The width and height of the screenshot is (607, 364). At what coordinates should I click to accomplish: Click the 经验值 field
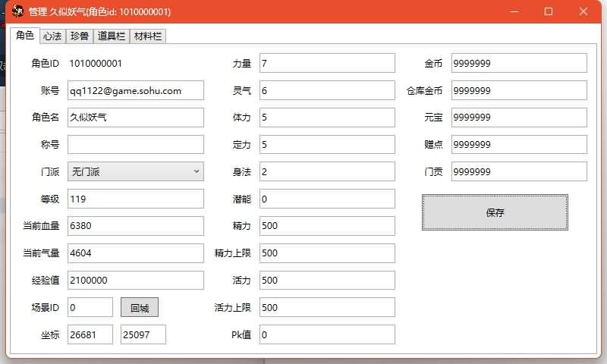[136, 280]
